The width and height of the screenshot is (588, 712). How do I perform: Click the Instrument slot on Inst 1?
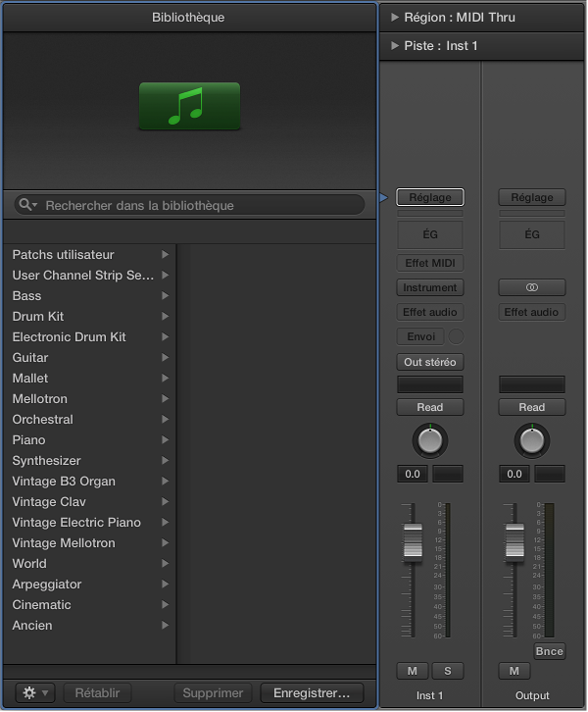pos(430,287)
